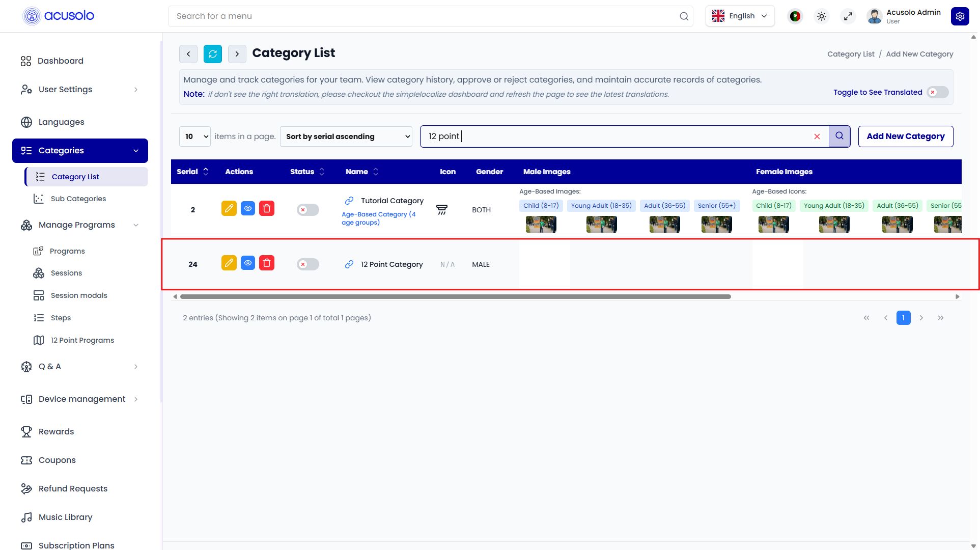The image size is (980, 550).
Task: Expand the User Settings menu
Action: (x=80, y=90)
